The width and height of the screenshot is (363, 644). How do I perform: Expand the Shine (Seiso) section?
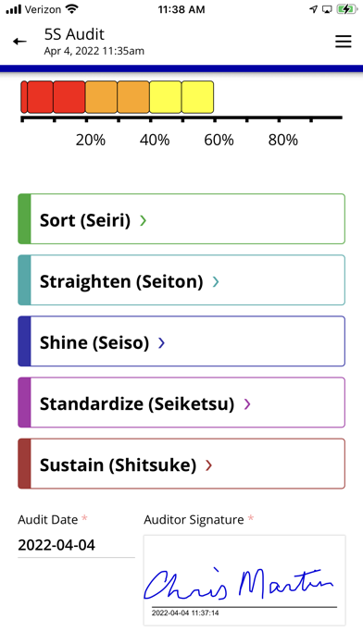click(x=181, y=341)
